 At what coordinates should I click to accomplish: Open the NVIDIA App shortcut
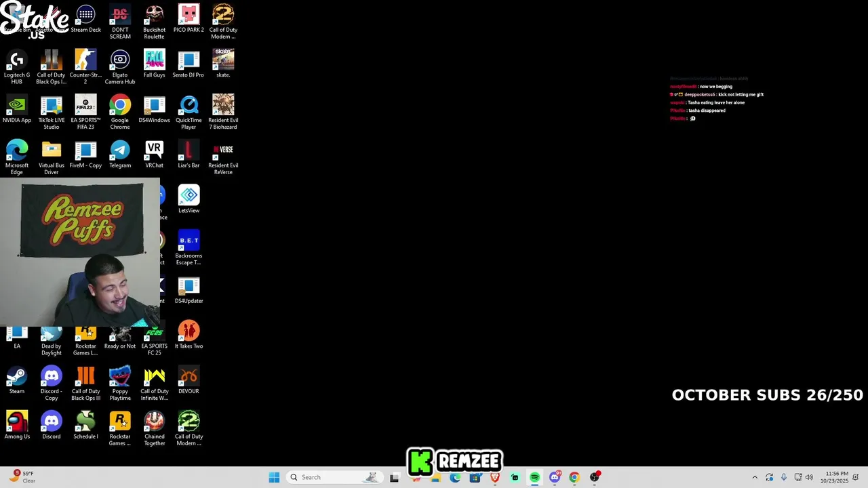point(17,110)
